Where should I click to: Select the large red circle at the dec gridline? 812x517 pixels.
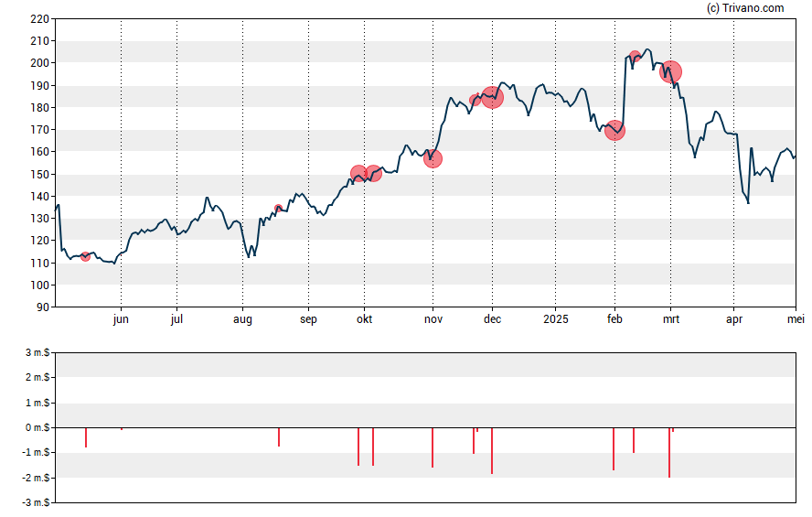tap(493, 97)
